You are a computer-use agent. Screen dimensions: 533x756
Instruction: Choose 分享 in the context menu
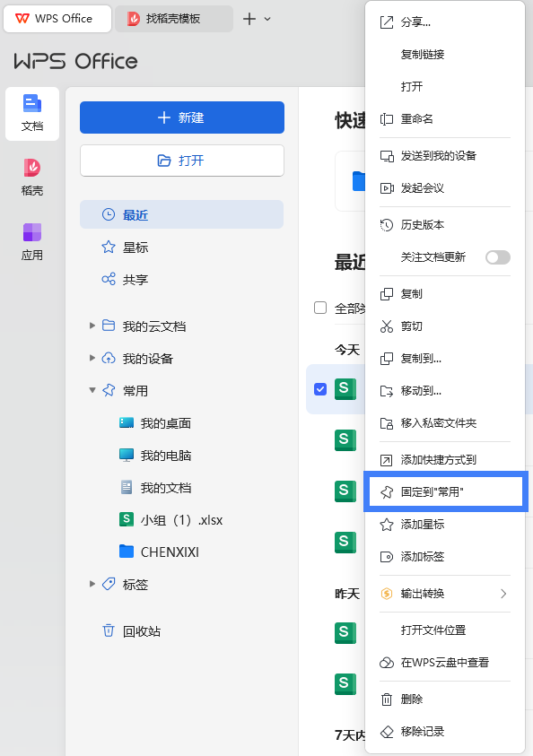coord(445,22)
